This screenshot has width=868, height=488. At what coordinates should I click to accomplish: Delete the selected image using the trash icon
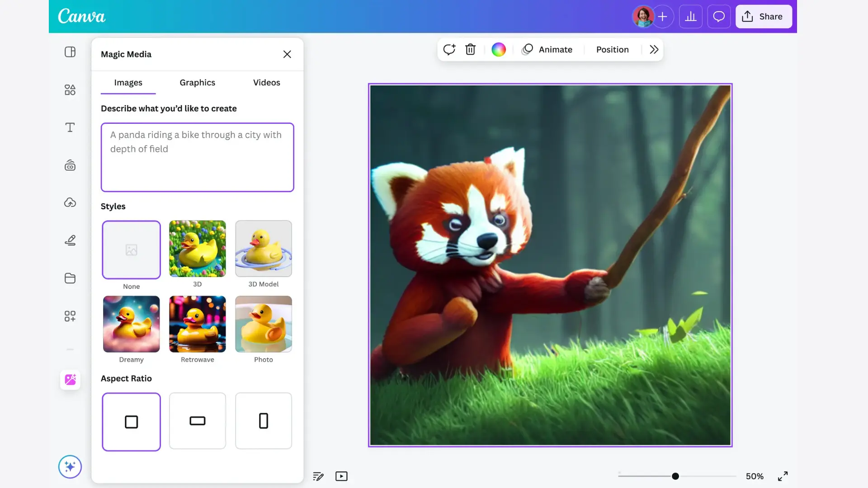pyautogui.click(x=470, y=49)
